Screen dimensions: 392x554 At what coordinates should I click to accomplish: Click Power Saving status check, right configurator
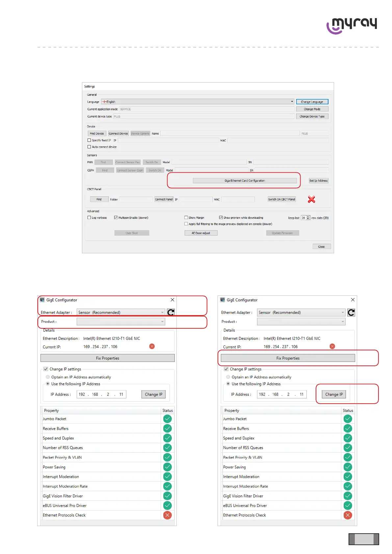click(348, 467)
